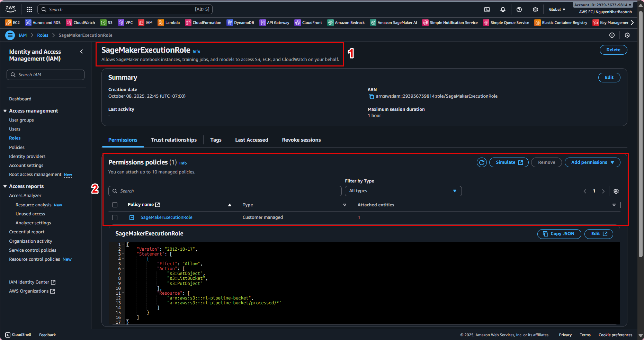This screenshot has width=644, height=340.
Task: Open S3 shortcut in favorites bar
Action: click(x=107, y=23)
